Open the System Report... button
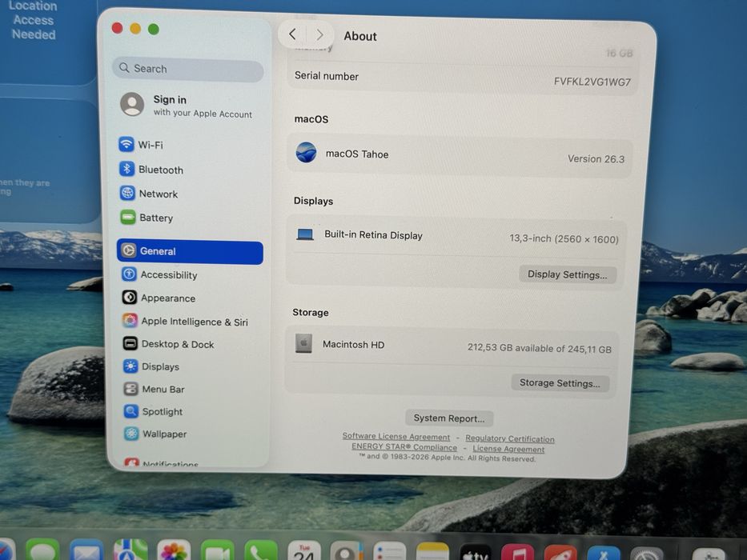747x560 pixels. click(x=449, y=418)
